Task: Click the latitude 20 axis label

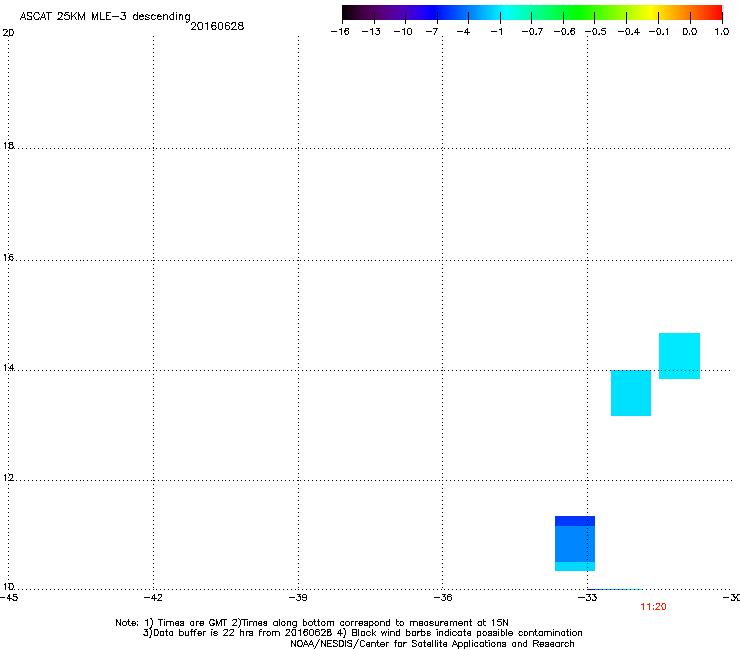Action: (x=8, y=33)
